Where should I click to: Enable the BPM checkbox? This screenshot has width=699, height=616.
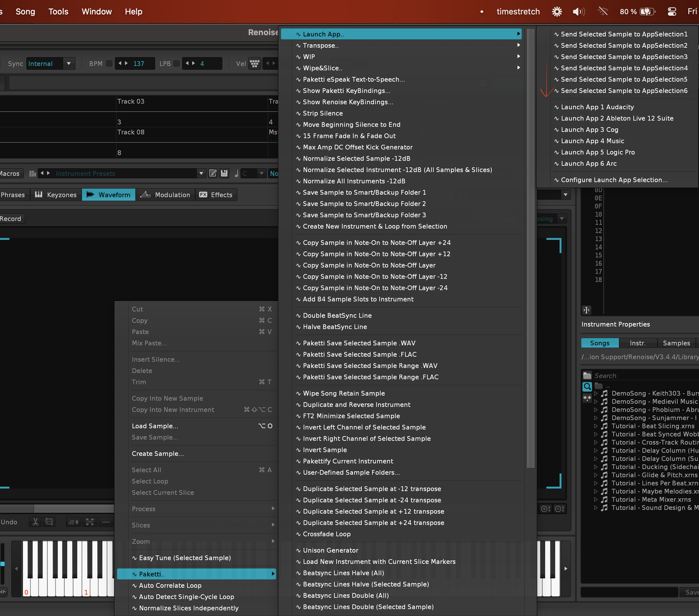[x=109, y=64]
